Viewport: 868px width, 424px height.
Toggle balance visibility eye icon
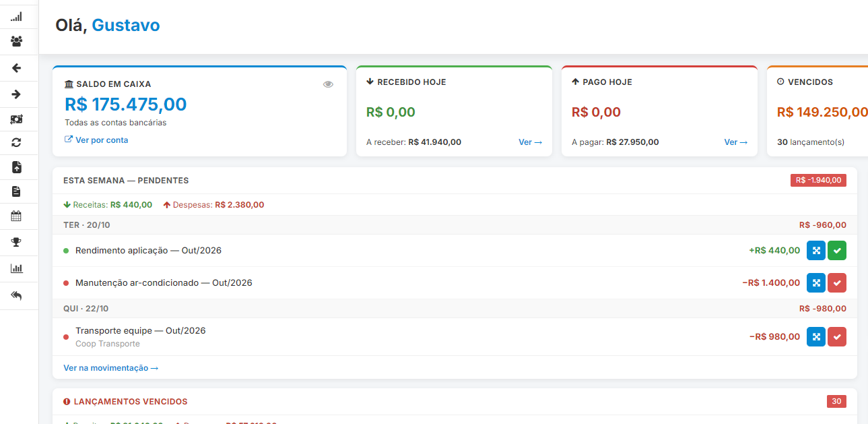click(328, 84)
